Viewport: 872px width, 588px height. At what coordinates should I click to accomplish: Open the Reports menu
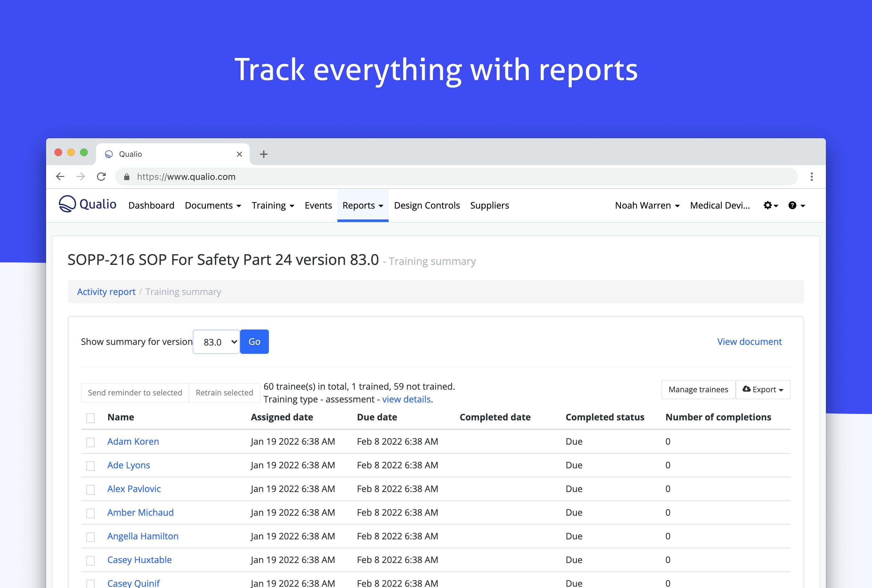click(362, 205)
